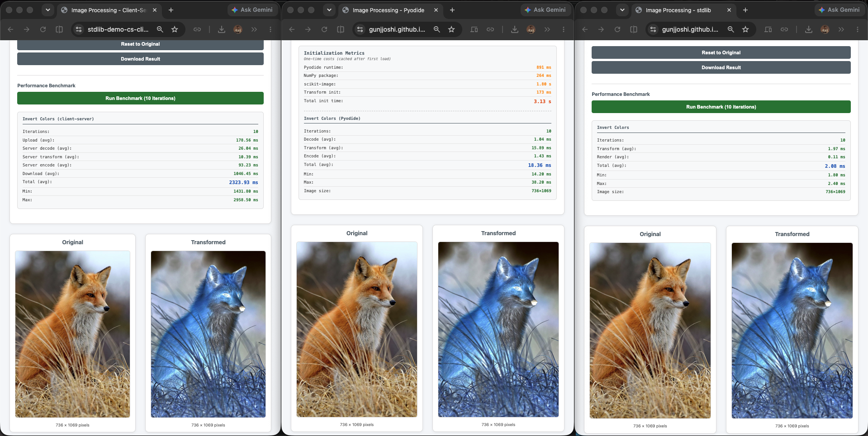The width and height of the screenshot is (868, 436).
Task: Click the Original fox image in Client-Server window
Action: click(x=72, y=334)
